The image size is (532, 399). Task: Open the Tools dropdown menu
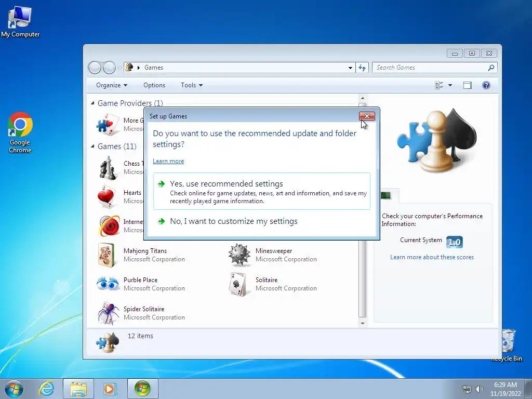[192, 85]
